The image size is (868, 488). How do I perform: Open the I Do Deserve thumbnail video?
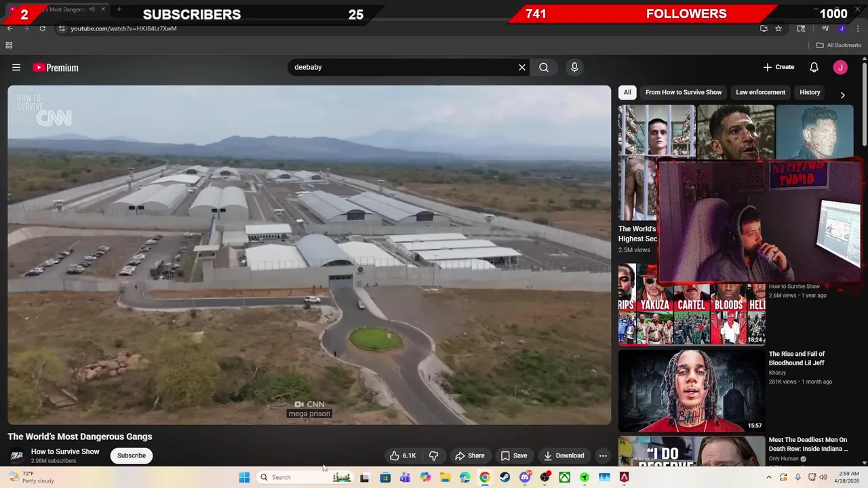click(692, 451)
